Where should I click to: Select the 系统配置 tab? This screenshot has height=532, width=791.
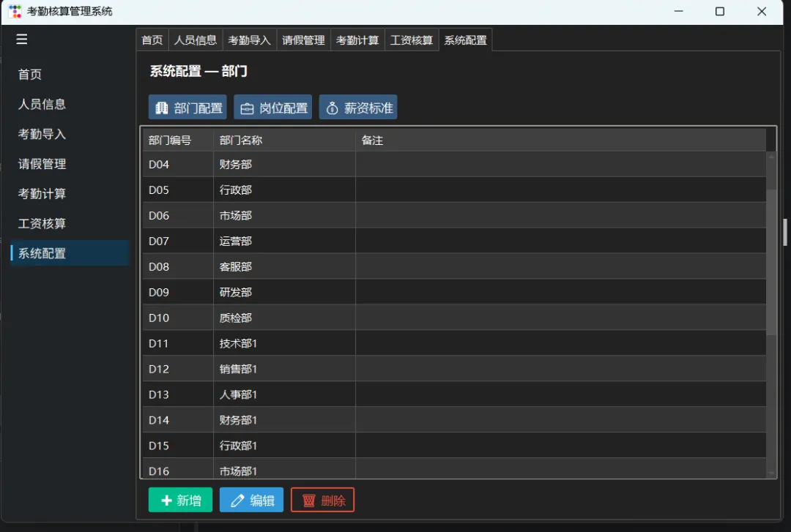click(466, 40)
